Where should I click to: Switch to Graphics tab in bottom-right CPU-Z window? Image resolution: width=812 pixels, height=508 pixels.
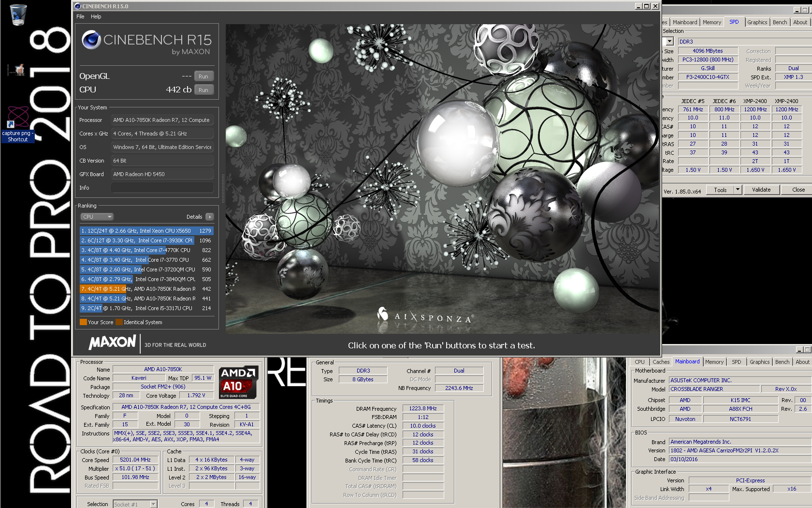tap(759, 362)
